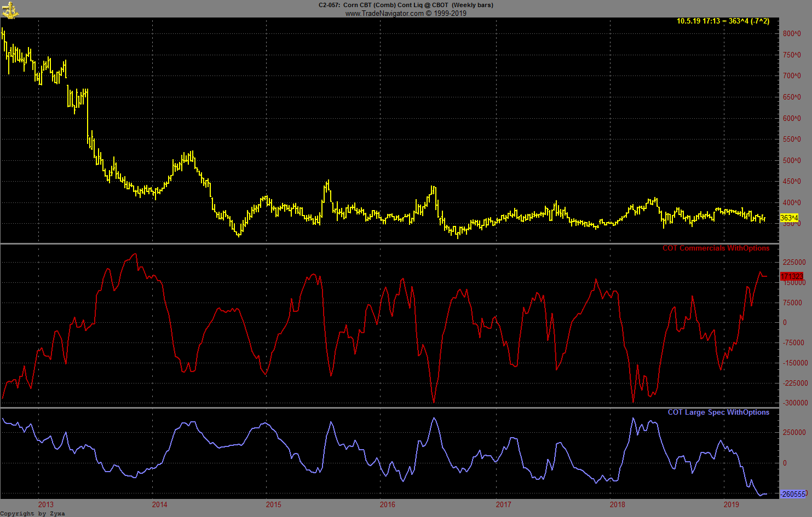
Task: Select the 75000 commercials axis label
Action: coord(792,303)
